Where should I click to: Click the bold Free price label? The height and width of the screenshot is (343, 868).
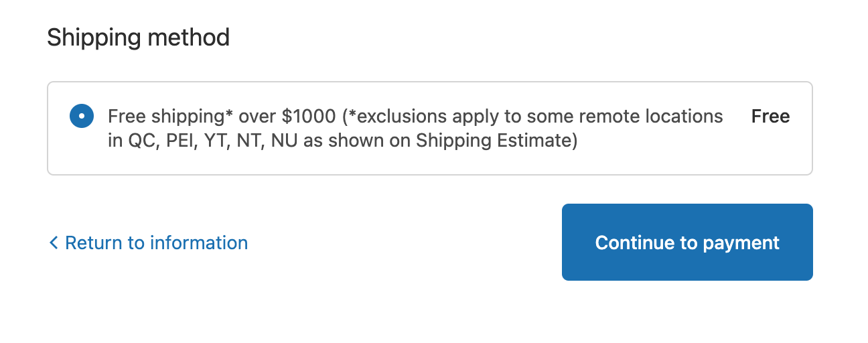point(770,117)
